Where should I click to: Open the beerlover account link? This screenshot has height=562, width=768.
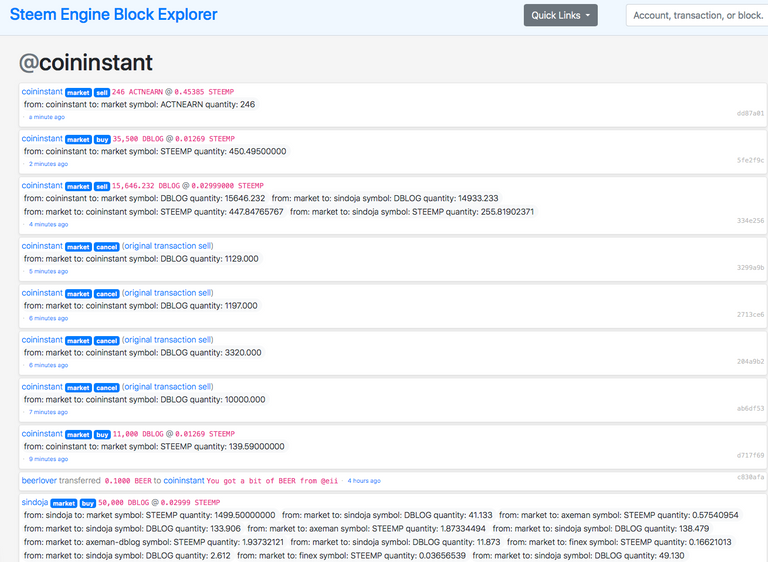click(x=39, y=481)
